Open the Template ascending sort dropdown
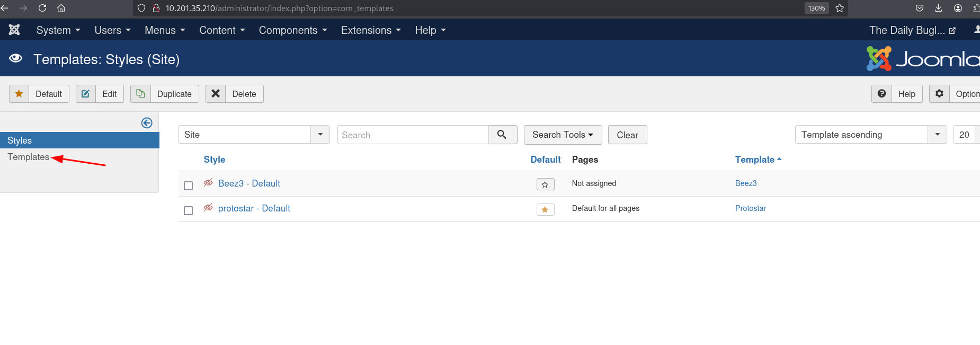This screenshot has width=980, height=345. pos(870,135)
